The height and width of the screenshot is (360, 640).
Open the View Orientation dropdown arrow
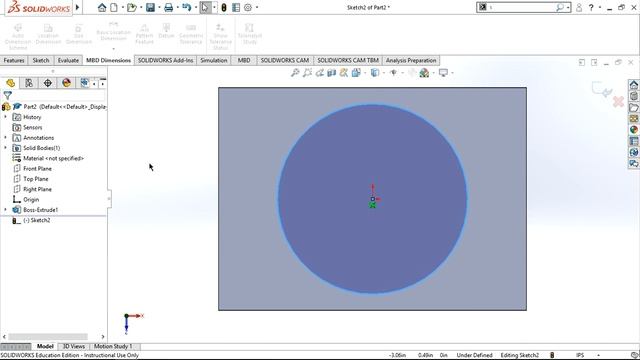pos(364,73)
